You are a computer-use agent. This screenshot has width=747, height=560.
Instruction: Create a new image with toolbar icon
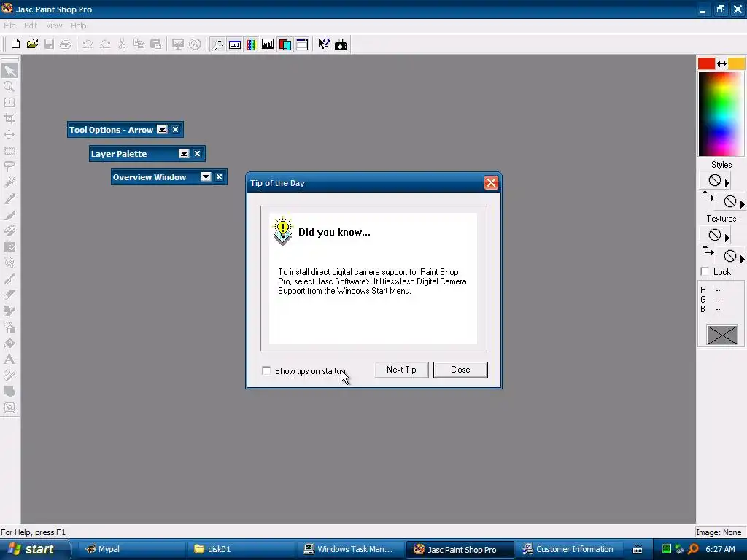pos(15,44)
